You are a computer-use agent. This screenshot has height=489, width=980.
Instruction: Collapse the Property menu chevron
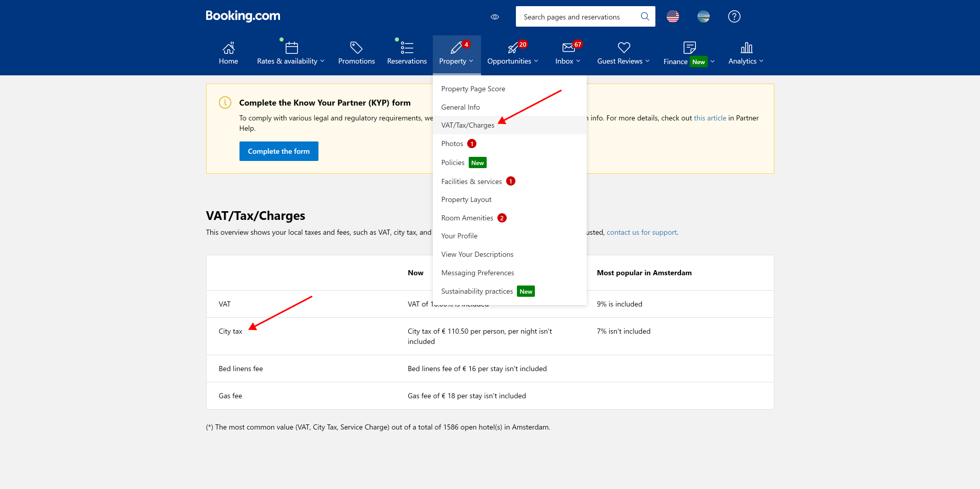471,61
